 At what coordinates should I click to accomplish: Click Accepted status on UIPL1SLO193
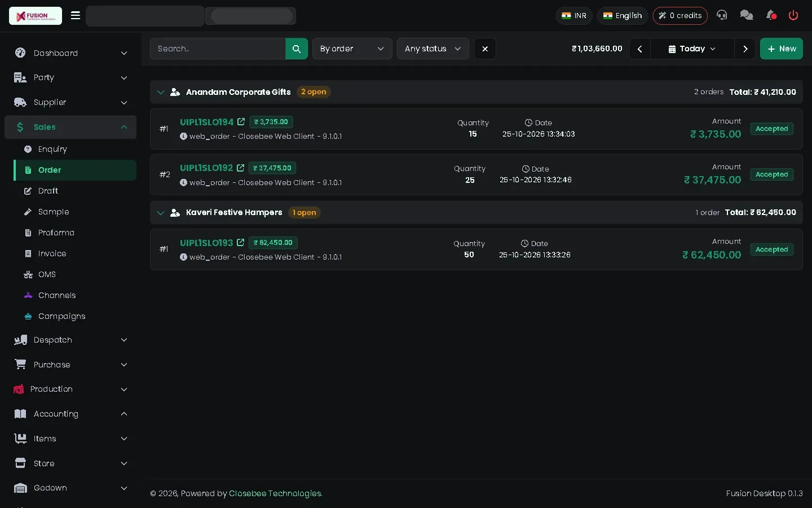[771, 249]
